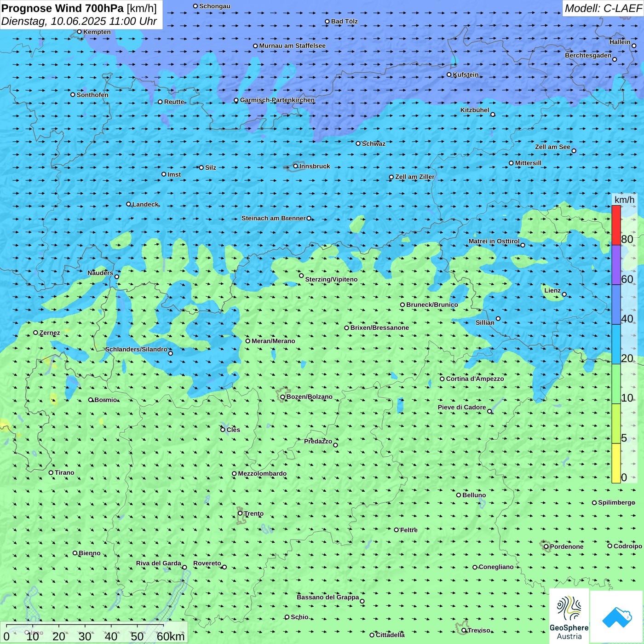The width and height of the screenshot is (644, 644).
Task: Click the Mezzolombardo label
Action: pos(262,473)
